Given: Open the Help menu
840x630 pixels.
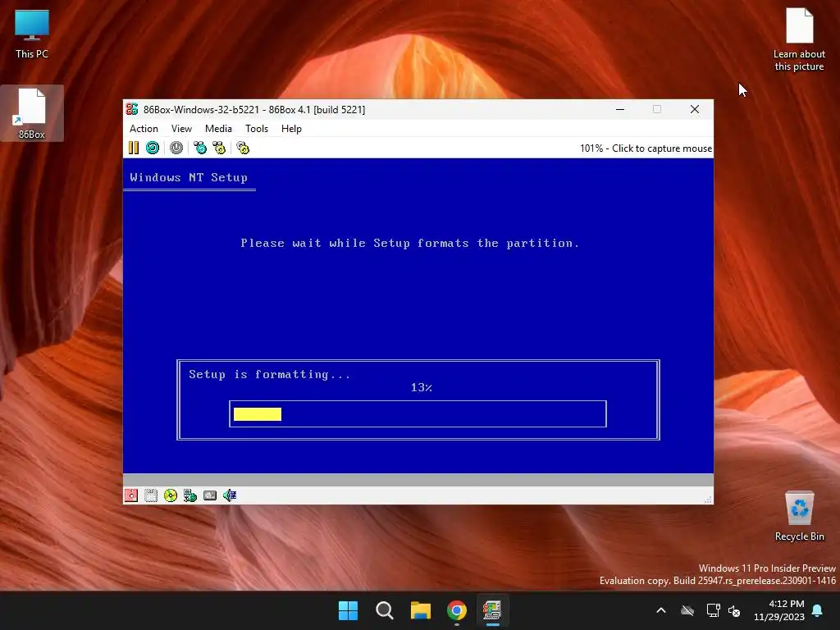Looking at the screenshot, I should [x=291, y=129].
